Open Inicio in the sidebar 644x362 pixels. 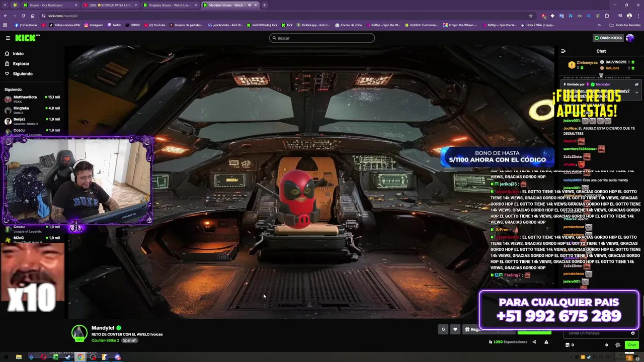[x=18, y=53]
